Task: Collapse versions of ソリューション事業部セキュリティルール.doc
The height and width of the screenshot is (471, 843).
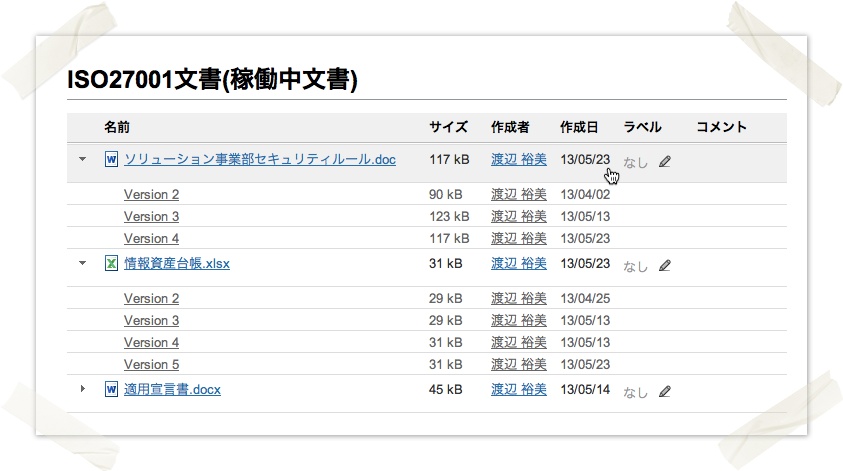Action: (x=82, y=159)
